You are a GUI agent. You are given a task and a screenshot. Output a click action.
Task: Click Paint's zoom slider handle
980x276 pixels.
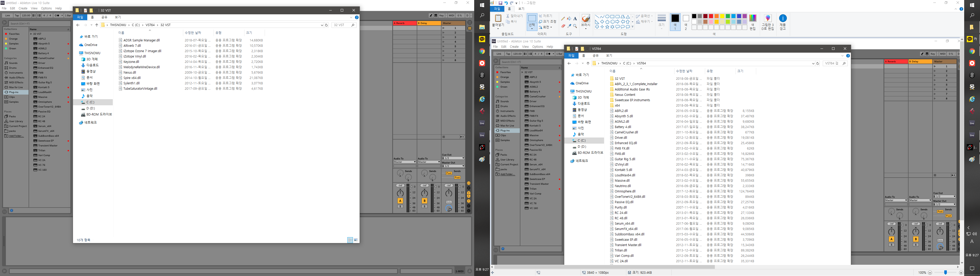(945, 273)
